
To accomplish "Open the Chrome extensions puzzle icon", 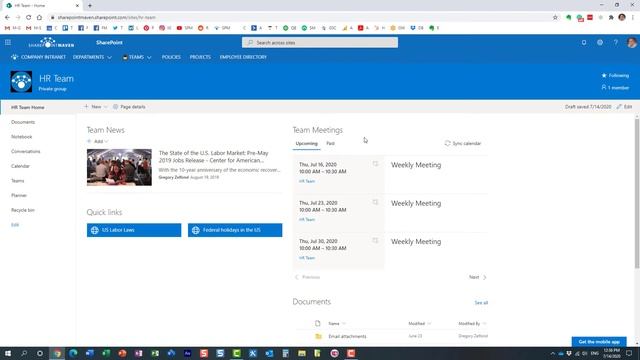I will click(x=611, y=17).
